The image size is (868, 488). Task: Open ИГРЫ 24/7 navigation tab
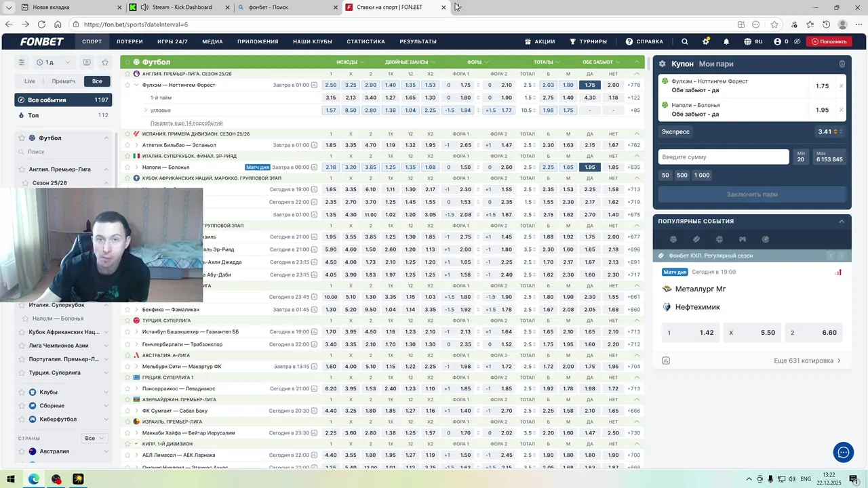172,41
